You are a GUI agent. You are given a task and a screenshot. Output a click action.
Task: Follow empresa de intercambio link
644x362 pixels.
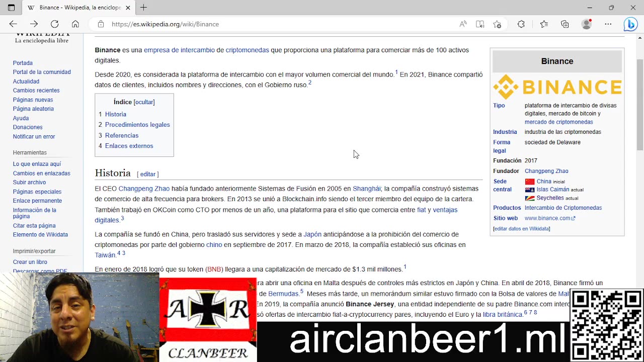tap(179, 50)
